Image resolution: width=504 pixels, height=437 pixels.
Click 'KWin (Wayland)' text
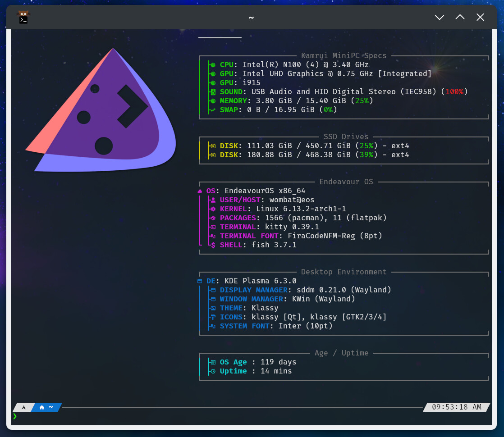323,299
